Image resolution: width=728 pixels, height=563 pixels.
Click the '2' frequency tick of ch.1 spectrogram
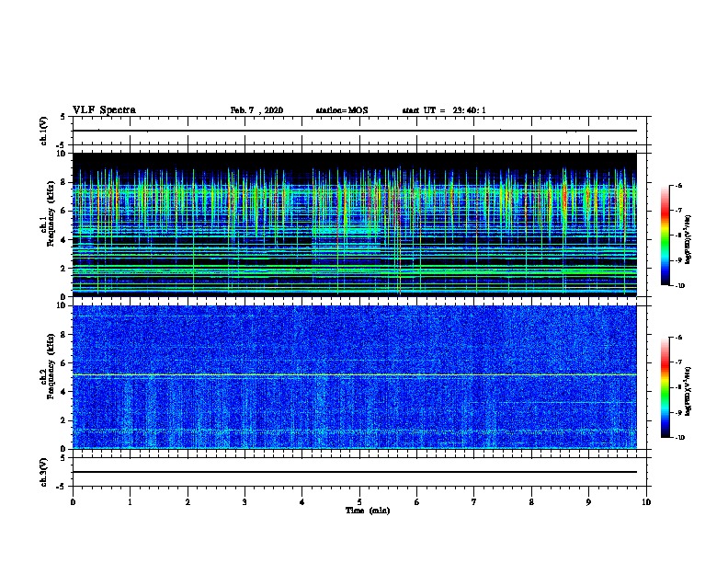[x=63, y=269]
